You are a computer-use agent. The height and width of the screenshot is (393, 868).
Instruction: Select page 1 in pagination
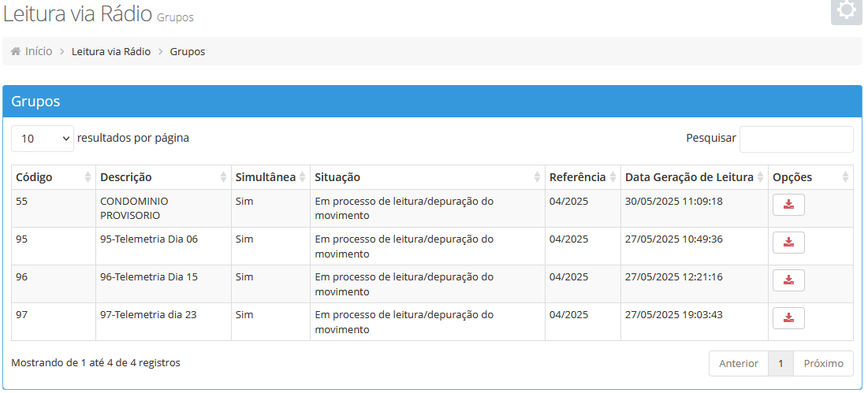[x=780, y=363]
